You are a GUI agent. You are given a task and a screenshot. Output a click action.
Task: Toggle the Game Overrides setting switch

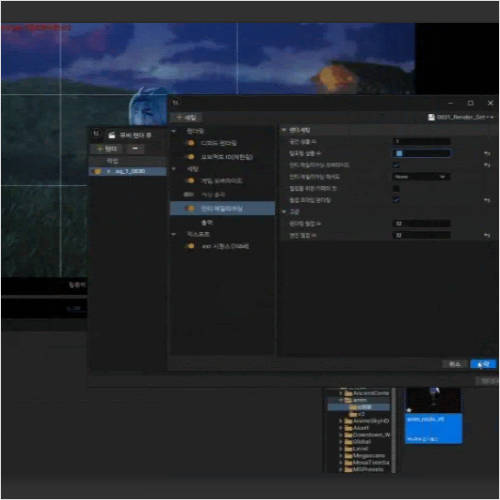coord(189,181)
